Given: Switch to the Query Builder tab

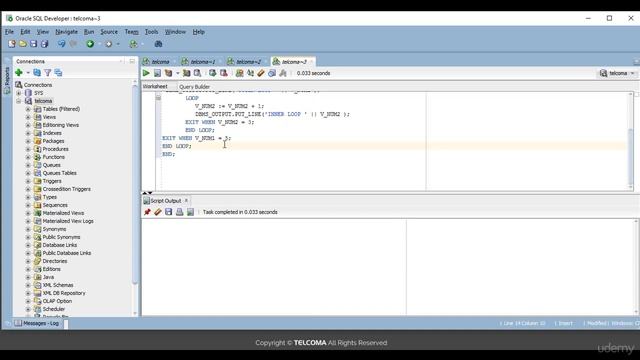Looking at the screenshot, I should [194, 87].
